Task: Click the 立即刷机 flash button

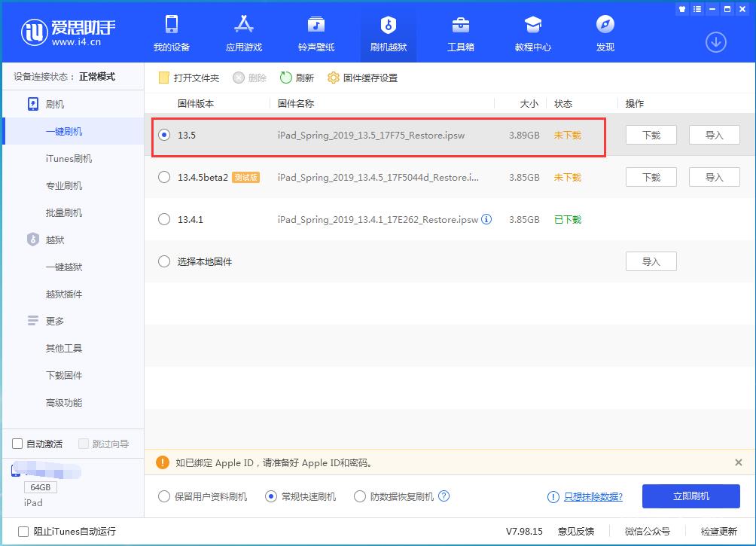Action: (690, 496)
